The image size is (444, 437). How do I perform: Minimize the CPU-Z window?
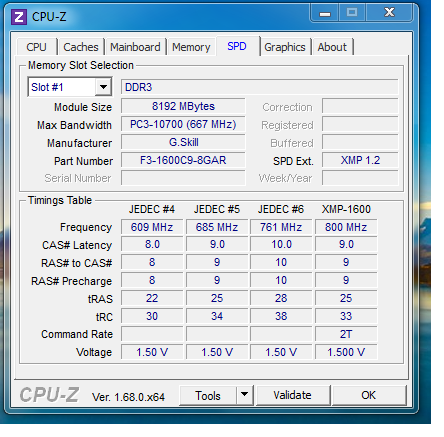[x=325, y=13]
